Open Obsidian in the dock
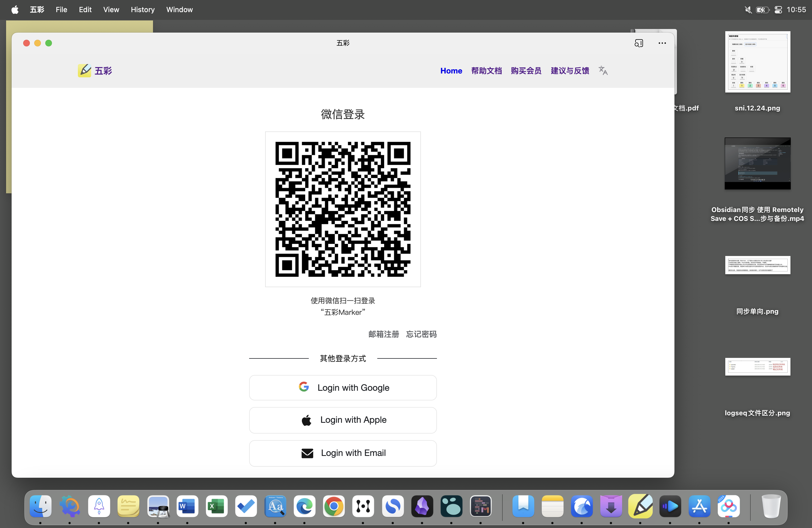Image resolution: width=812 pixels, height=528 pixels. coord(422,506)
